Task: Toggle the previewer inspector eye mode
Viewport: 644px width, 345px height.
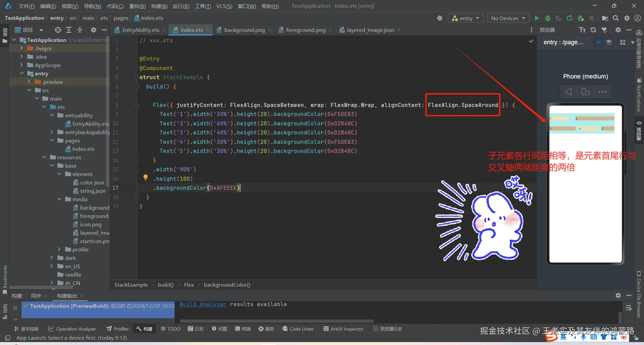Action: click(x=598, y=42)
